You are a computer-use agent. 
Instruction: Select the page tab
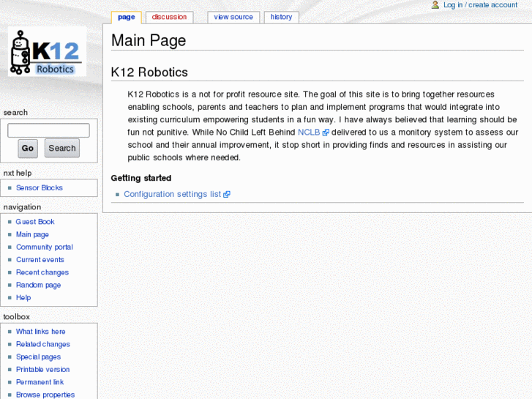(x=126, y=17)
